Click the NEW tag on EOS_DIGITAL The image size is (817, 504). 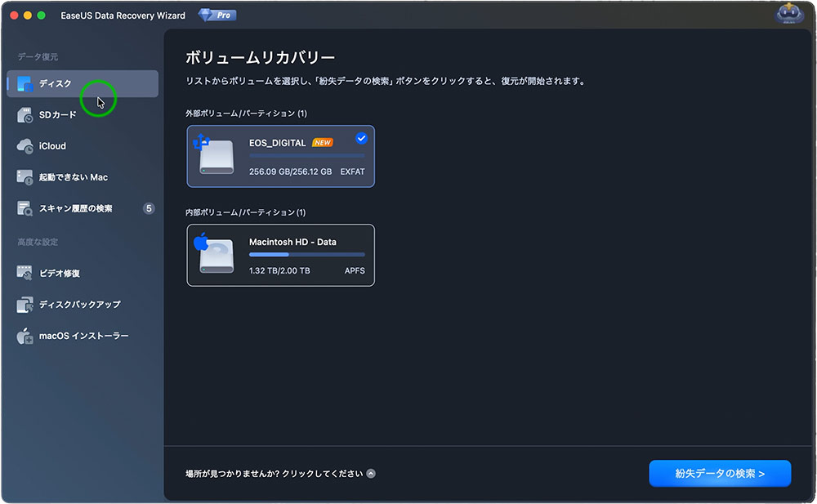[x=323, y=143]
